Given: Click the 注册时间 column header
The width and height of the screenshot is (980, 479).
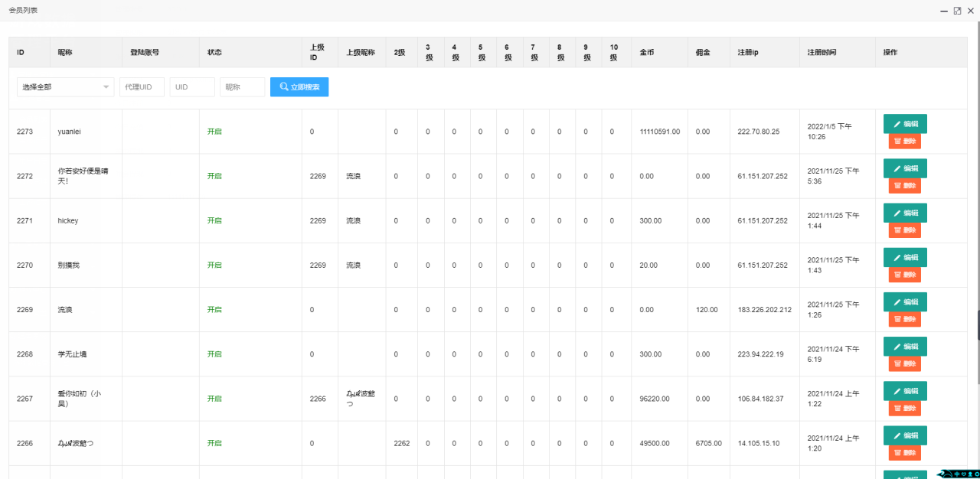Looking at the screenshot, I should 822,53.
